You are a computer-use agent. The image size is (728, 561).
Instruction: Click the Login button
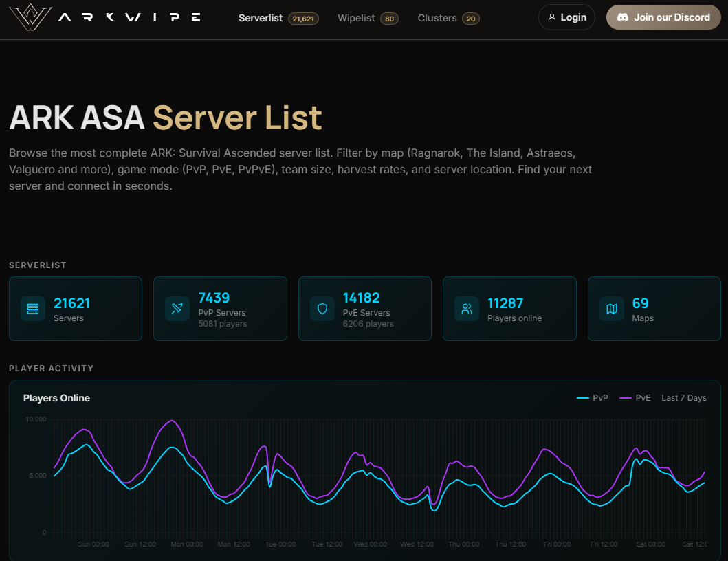[566, 17]
